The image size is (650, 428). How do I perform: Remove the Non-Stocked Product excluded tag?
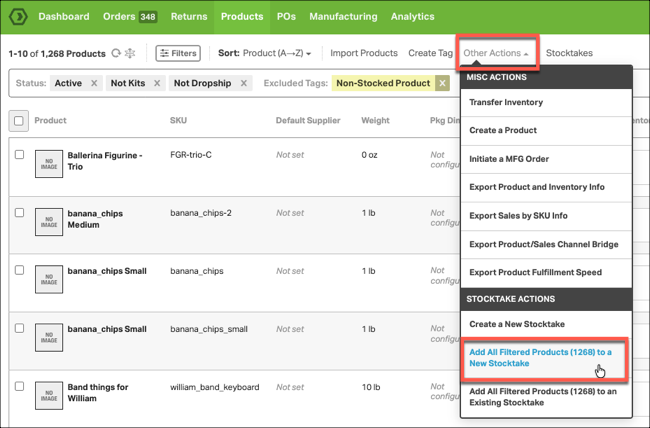point(442,83)
